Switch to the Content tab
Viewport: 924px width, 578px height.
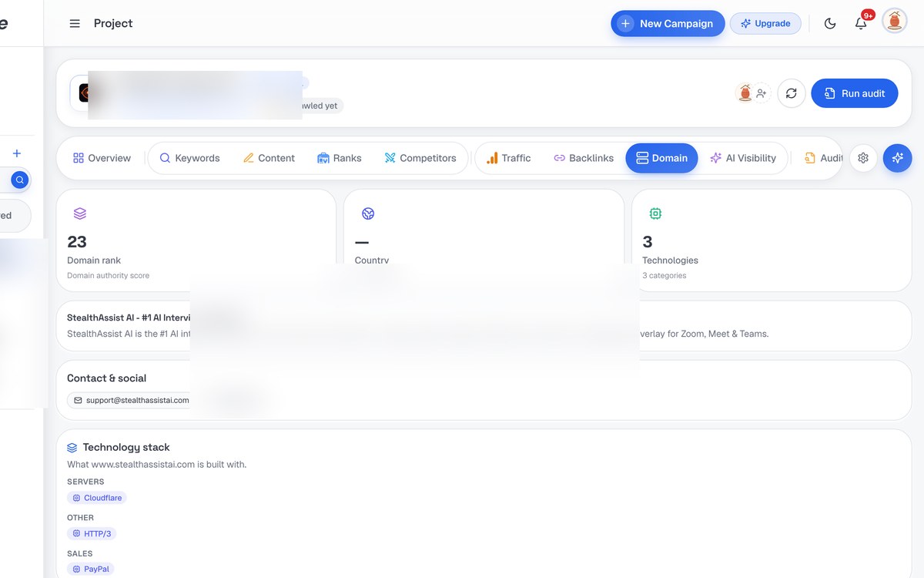pyautogui.click(x=269, y=158)
